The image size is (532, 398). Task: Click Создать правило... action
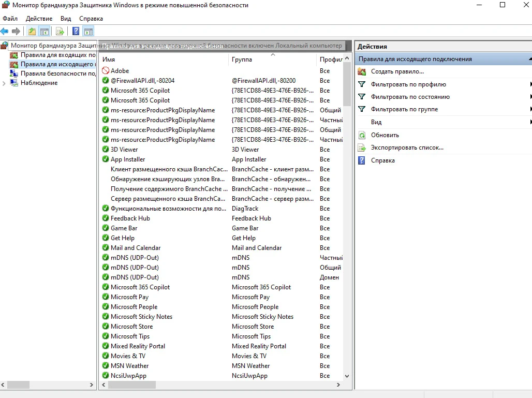click(397, 71)
